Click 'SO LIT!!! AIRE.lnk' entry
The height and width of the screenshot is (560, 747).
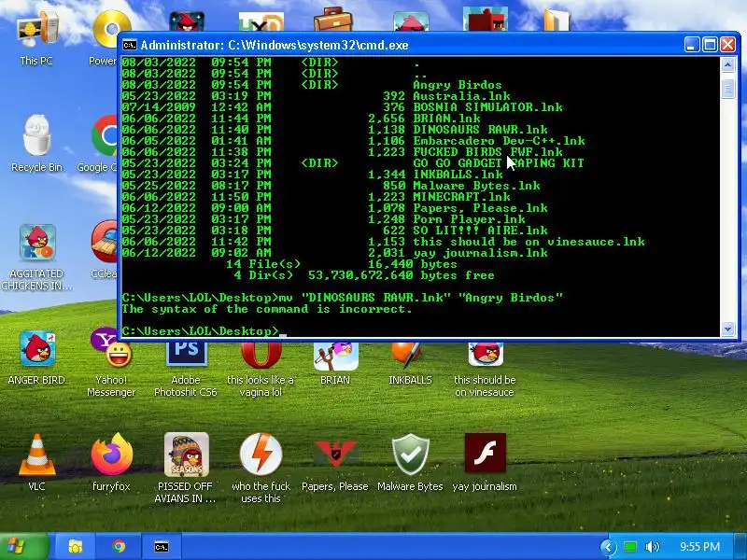pos(480,231)
